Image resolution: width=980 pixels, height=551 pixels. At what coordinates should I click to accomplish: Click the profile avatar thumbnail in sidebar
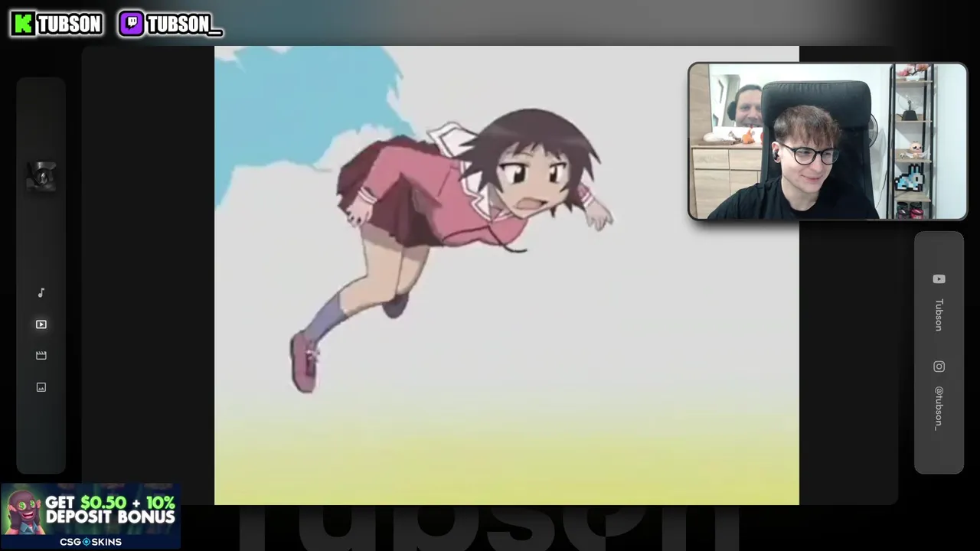click(41, 176)
